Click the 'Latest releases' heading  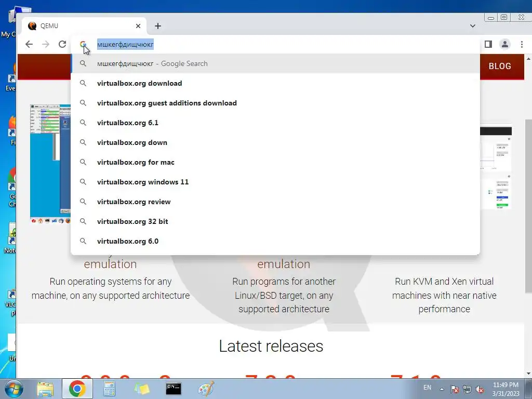(x=271, y=346)
